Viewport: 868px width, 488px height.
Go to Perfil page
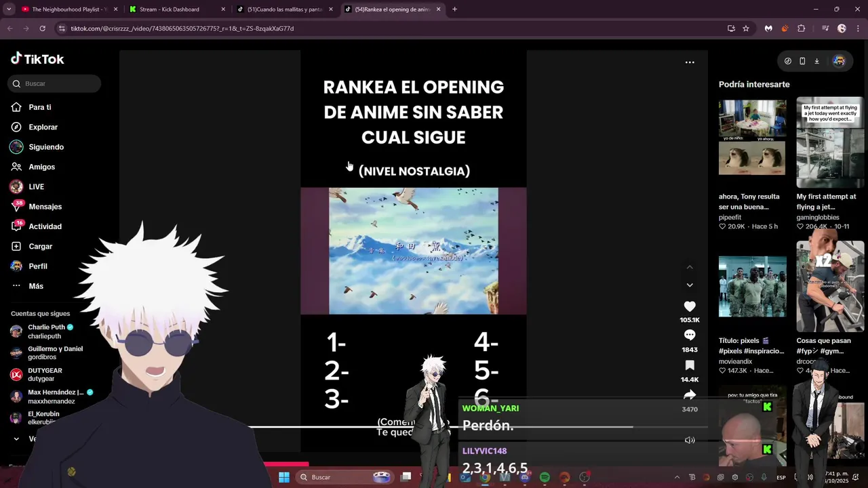coord(38,266)
